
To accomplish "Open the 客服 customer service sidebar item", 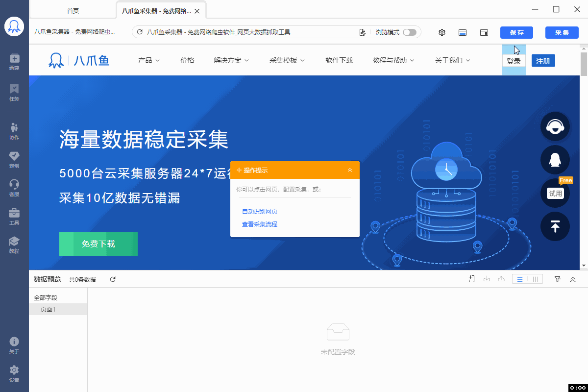I will (x=14, y=188).
